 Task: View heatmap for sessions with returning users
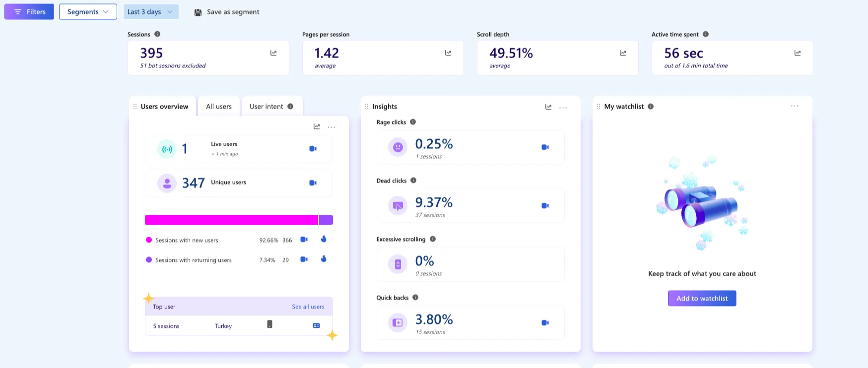click(324, 259)
